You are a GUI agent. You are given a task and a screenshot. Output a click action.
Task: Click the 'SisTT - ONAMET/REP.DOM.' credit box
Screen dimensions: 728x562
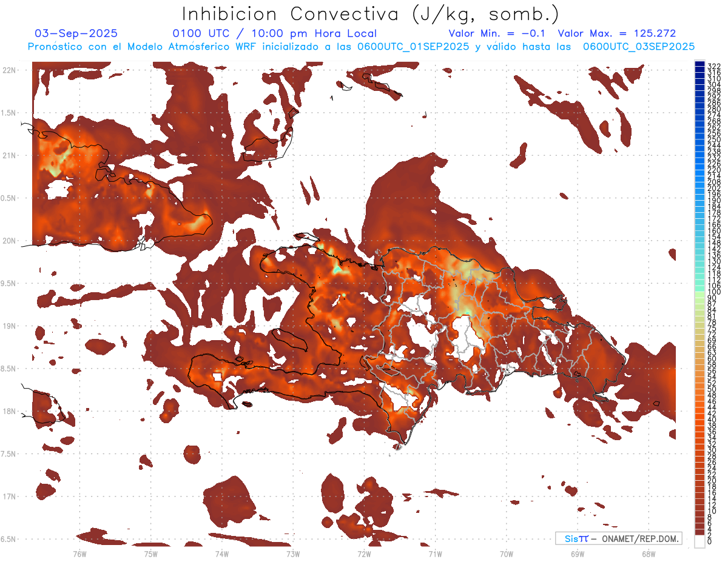click(x=619, y=538)
